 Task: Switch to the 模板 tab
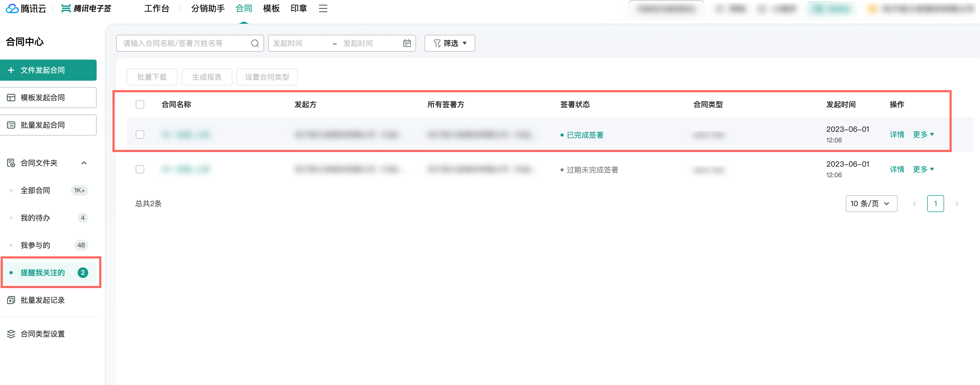tap(271, 8)
